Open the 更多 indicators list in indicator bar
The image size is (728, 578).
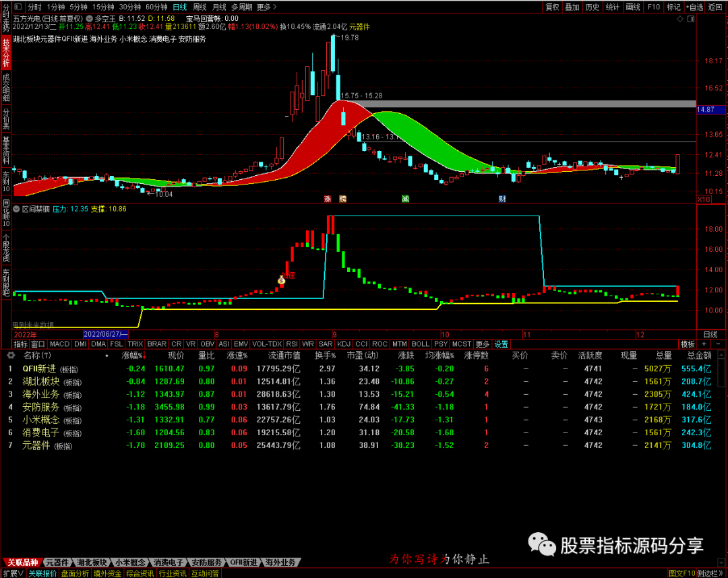[483, 344]
